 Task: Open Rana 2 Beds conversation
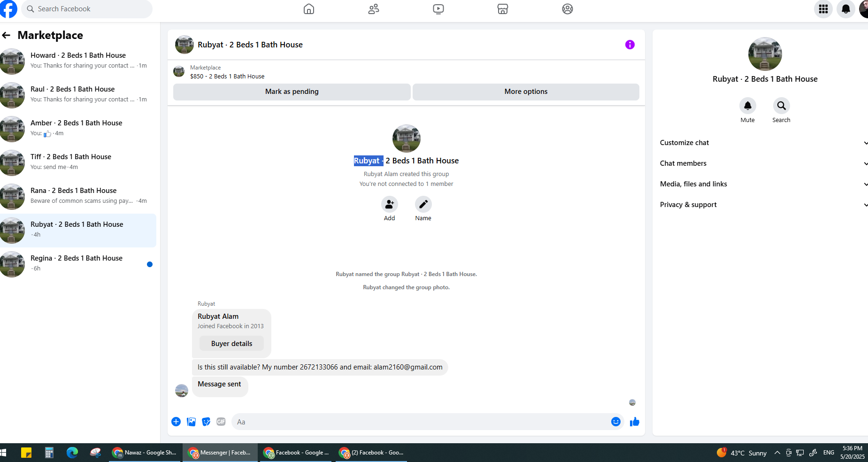pos(78,196)
